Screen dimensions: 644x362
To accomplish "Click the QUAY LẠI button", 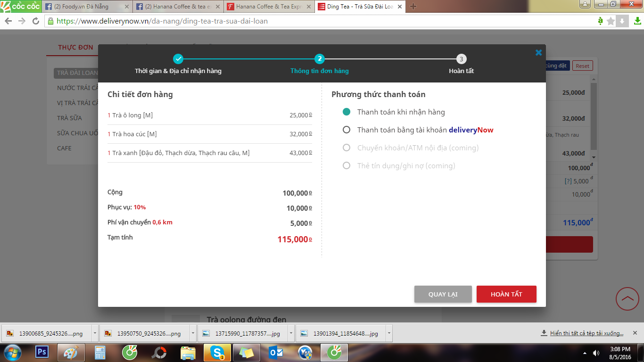I will [x=443, y=294].
